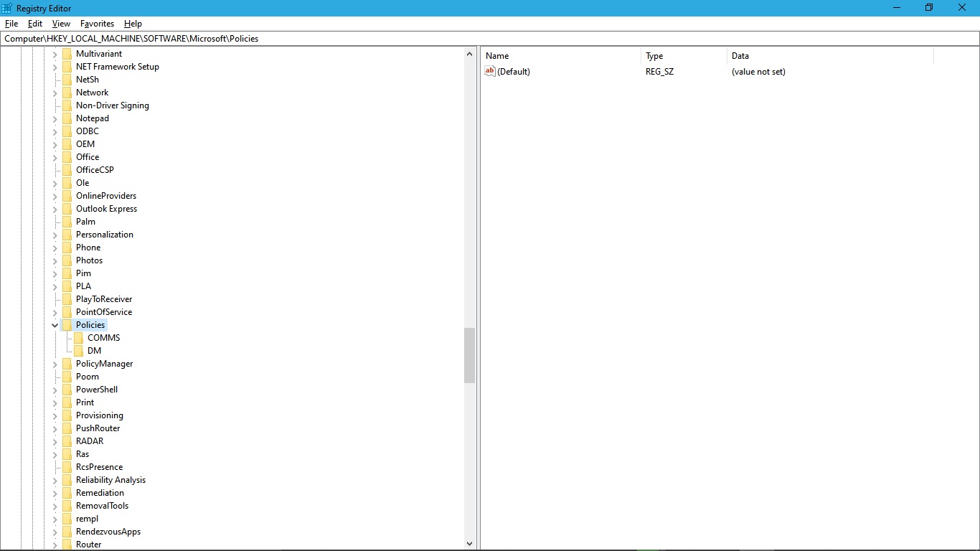This screenshot has height=551, width=980.
Task: Click the Type column header
Action: [x=684, y=56]
